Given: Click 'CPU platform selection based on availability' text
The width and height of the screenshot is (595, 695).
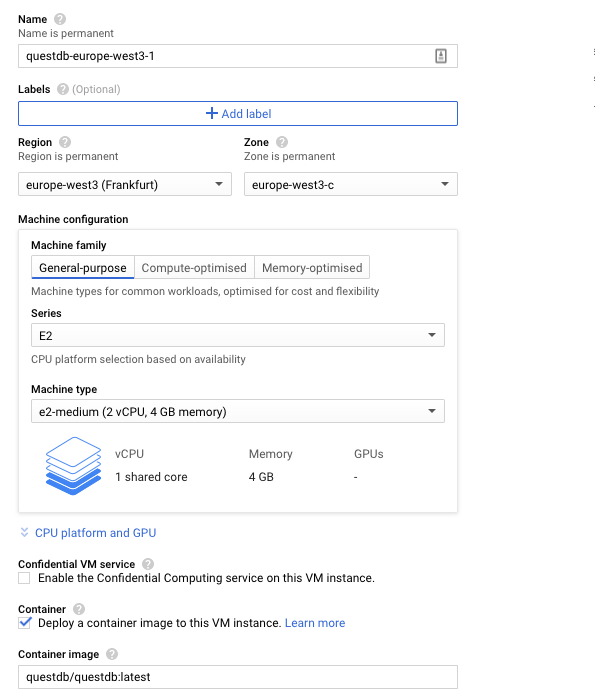Looking at the screenshot, I should 138,359.
